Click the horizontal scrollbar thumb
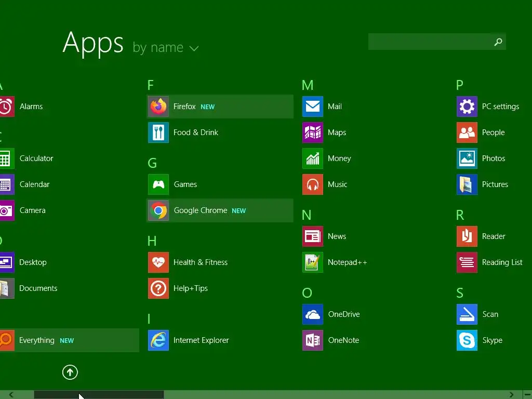 click(x=99, y=395)
